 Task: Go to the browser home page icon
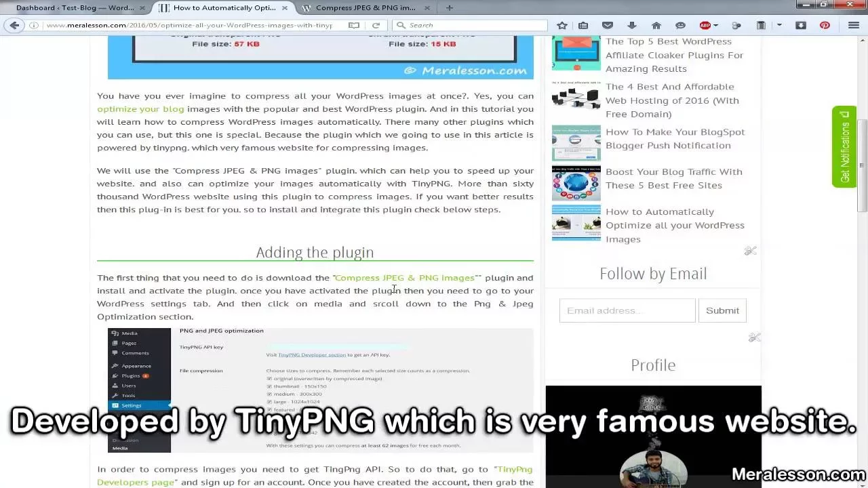pos(656,25)
